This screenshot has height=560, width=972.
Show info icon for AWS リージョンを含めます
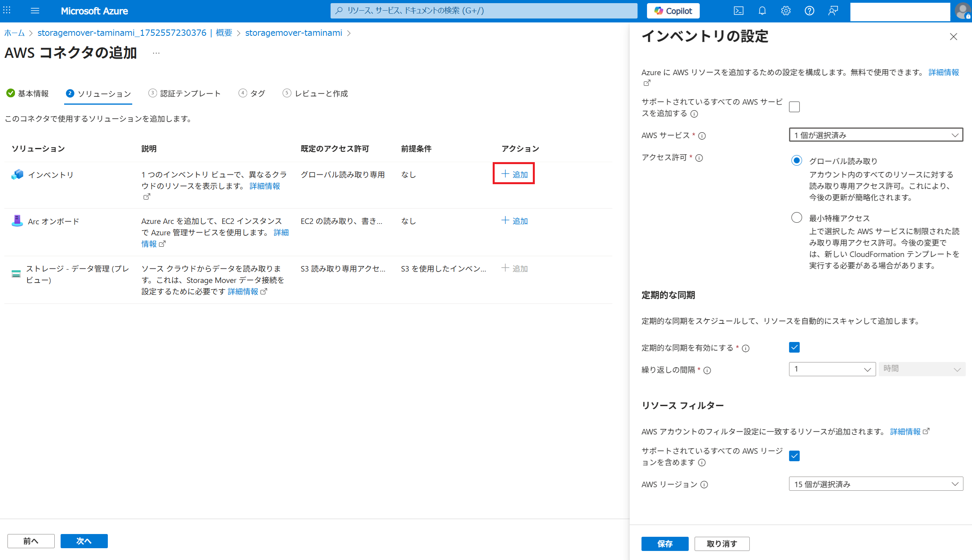pyautogui.click(x=702, y=463)
